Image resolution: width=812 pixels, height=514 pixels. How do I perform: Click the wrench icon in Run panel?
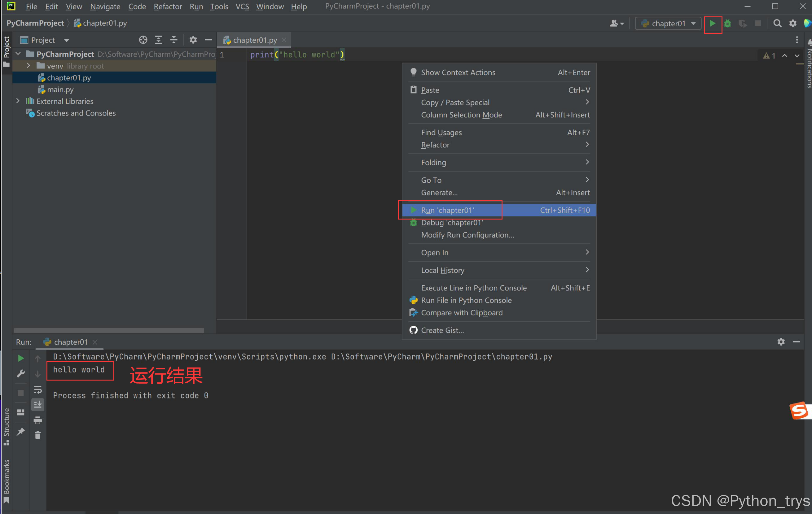click(20, 373)
